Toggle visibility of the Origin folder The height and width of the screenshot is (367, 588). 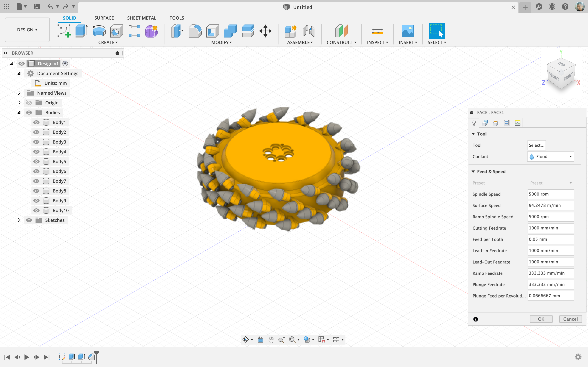(x=29, y=103)
